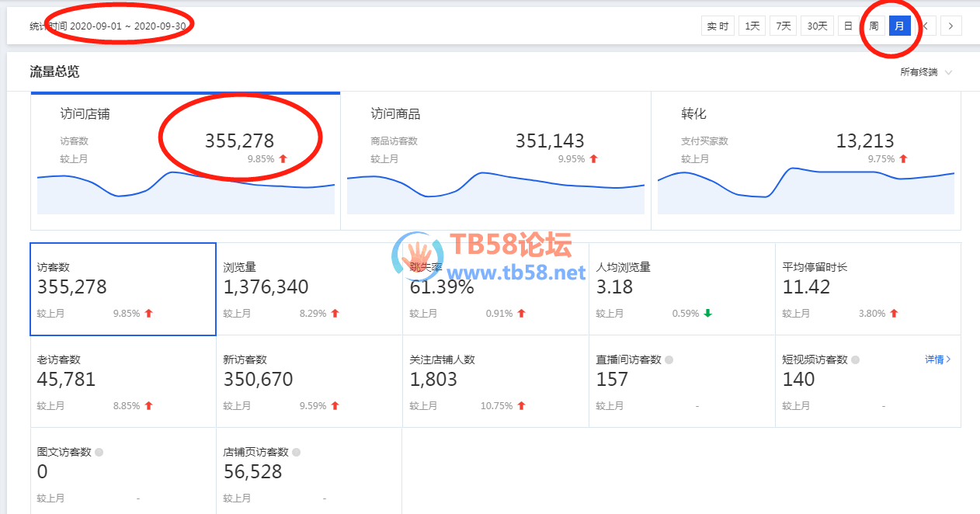Go to next period with right arrow

[951, 26]
